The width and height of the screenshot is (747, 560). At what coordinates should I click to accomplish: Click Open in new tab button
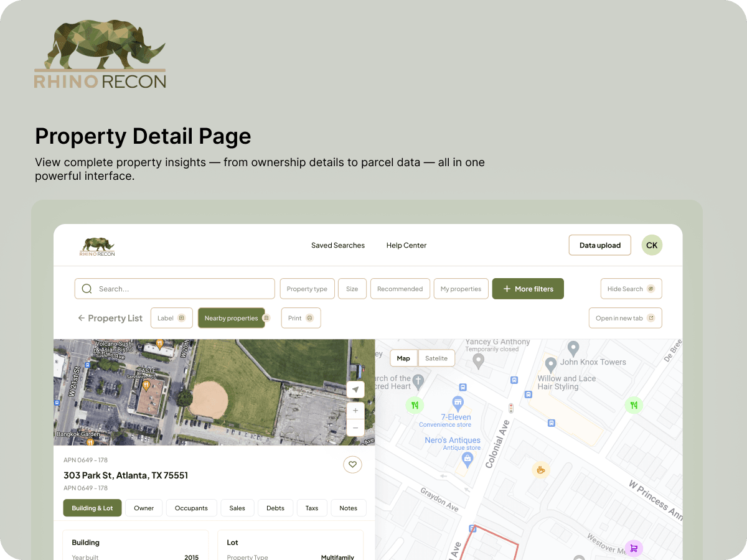pyautogui.click(x=626, y=318)
